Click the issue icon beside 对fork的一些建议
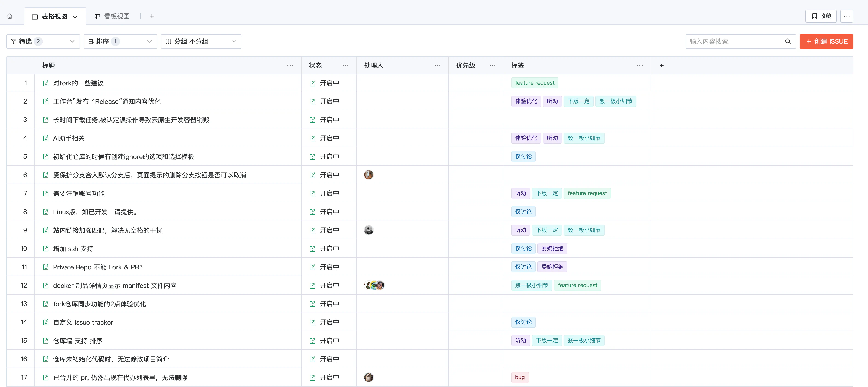868x387 pixels. click(x=46, y=83)
